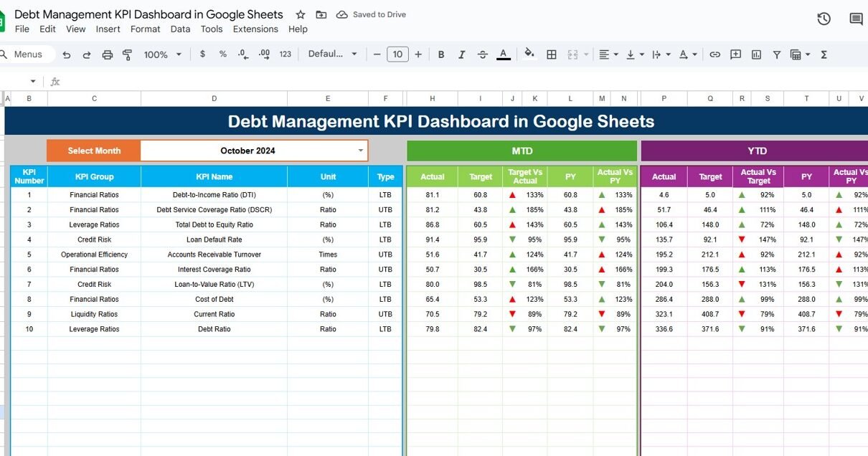868x456 pixels.
Task: Click the move to folder icon
Action: coord(321,14)
